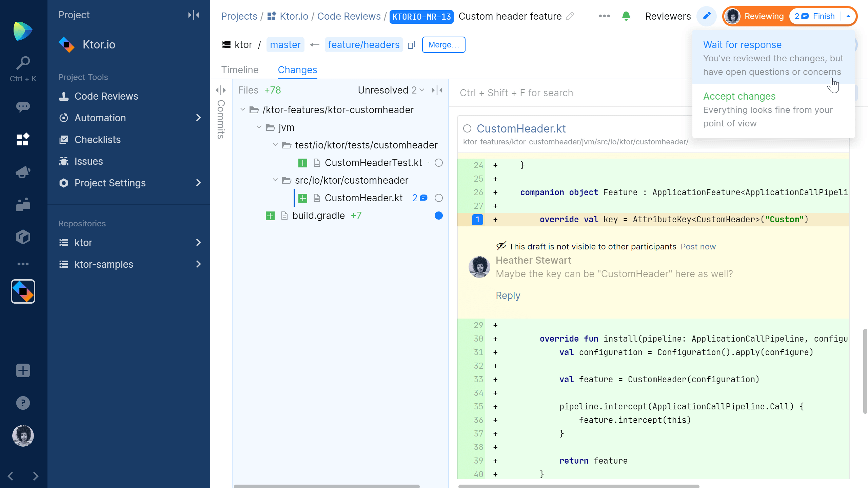Collapse the Project sidebar panel
Image resolution: width=868 pixels, height=488 pixels.
194,15
